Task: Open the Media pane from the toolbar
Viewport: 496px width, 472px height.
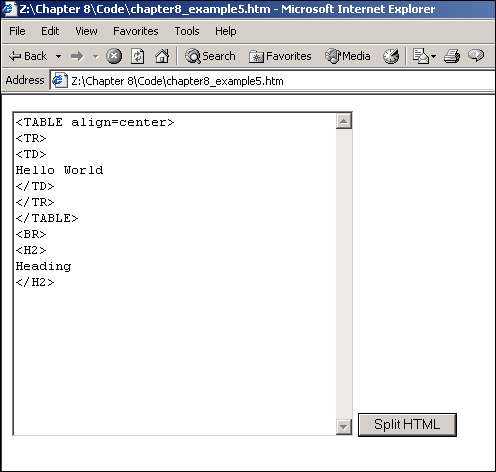Action: 348,56
